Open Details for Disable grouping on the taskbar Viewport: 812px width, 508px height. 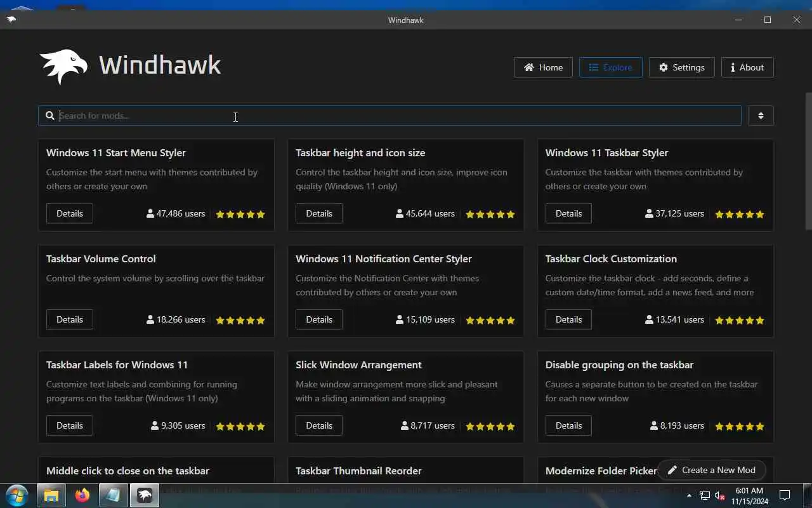[x=568, y=425]
